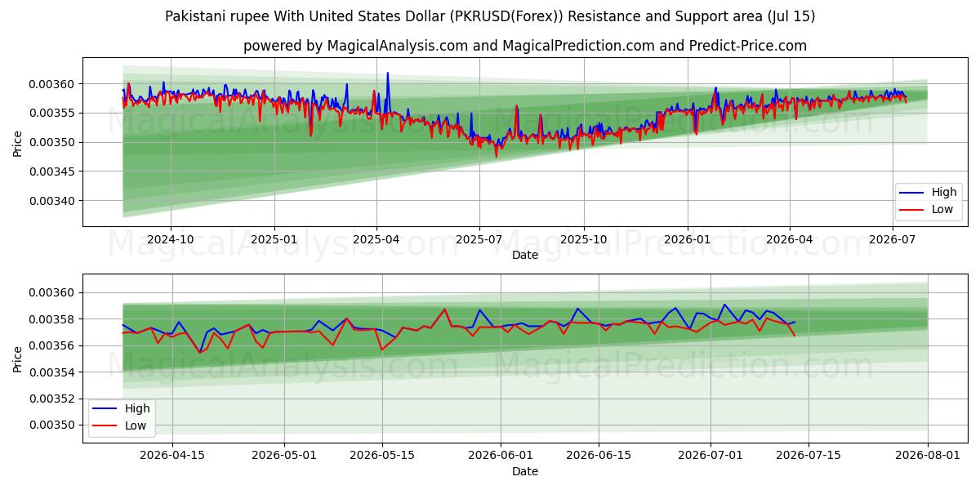
Task: Click the 0.00345 y-axis label in top chart
Action: click(x=52, y=171)
